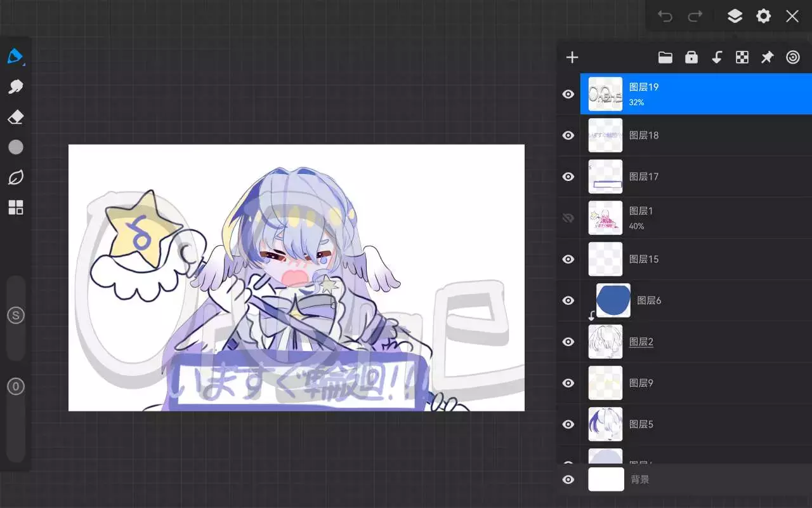Open the layers panel icon
The width and height of the screenshot is (812, 508).
pos(735,17)
